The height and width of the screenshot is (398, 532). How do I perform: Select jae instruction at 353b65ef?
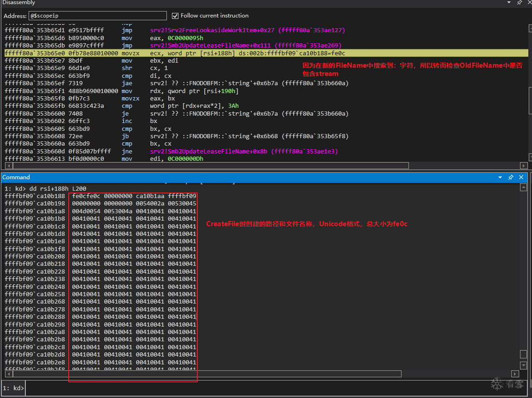coord(177,83)
